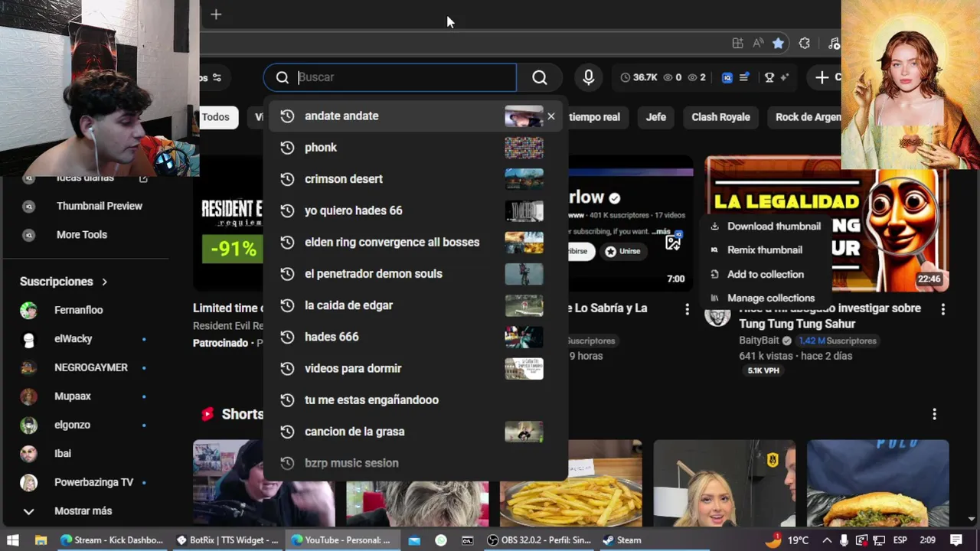Expand the Suscripciones section arrow
This screenshot has height=551, width=980.
[104, 282]
